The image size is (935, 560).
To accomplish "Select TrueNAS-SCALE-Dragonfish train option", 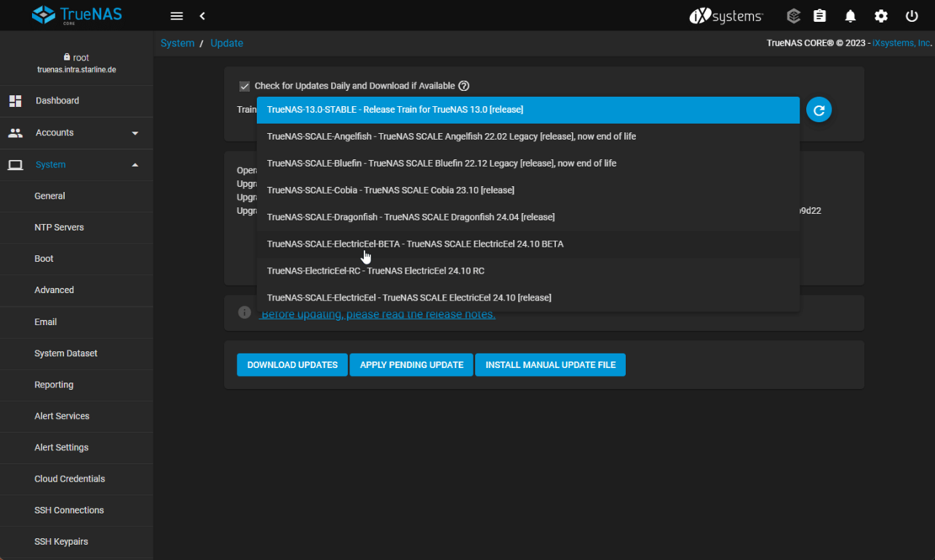I will coord(410,217).
